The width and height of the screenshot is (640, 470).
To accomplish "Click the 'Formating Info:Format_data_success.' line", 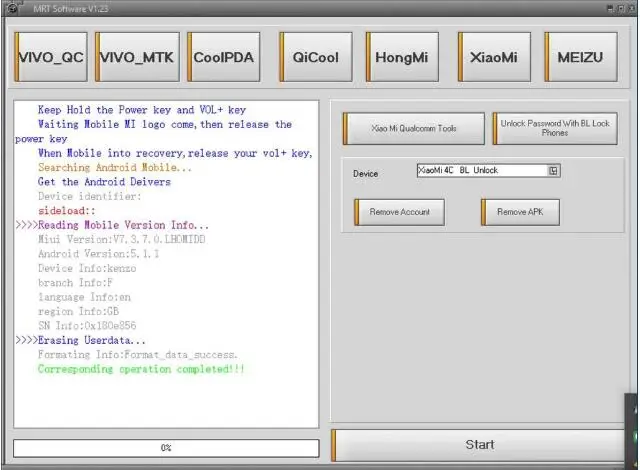I will [138, 355].
